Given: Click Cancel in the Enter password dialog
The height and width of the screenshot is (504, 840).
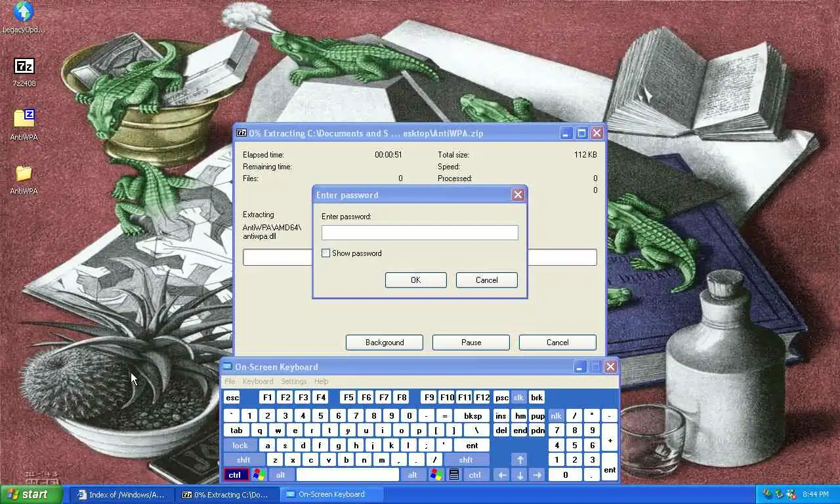Looking at the screenshot, I should pyautogui.click(x=487, y=280).
